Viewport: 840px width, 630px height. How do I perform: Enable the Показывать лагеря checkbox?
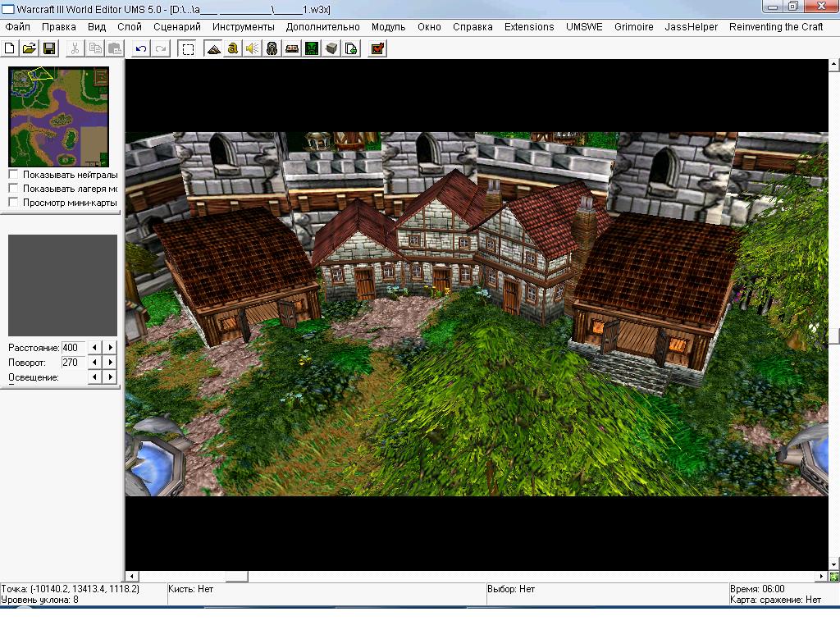coord(13,188)
